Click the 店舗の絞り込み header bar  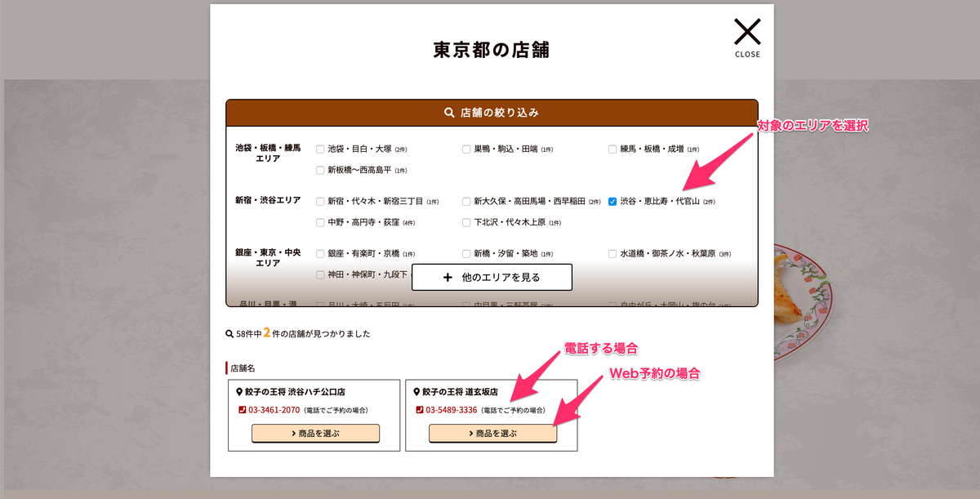pyautogui.click(x=492, y=113)
